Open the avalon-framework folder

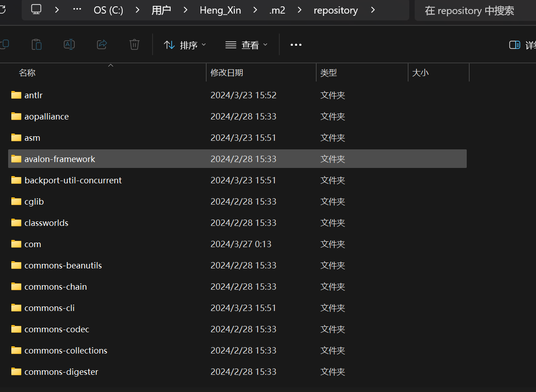click(x=59, y=159)
